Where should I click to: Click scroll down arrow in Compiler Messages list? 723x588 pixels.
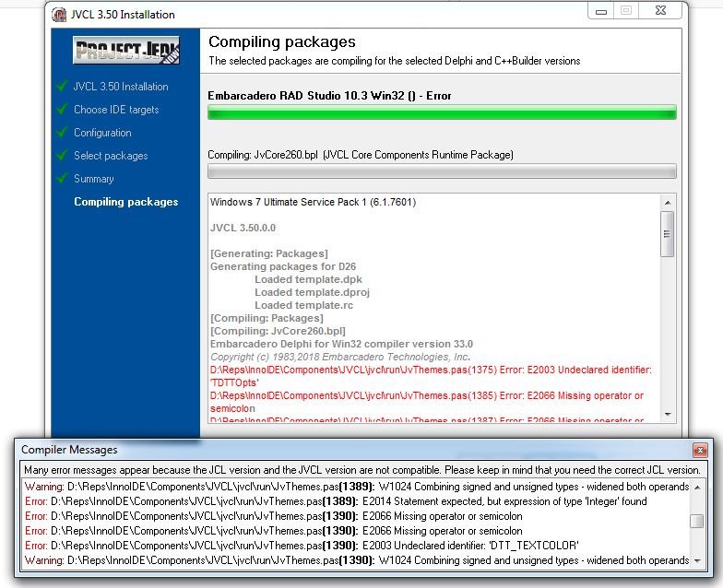point(697,559)
